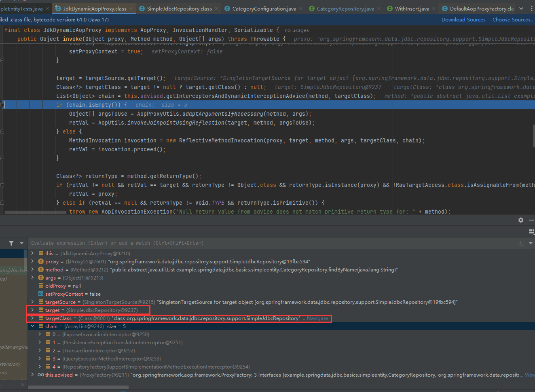Image resolution: width=535 pixels, height=392 pixels.
Task: Open the watch expression history dropdown
Action: pyautogui.click(x=531, y=244)
